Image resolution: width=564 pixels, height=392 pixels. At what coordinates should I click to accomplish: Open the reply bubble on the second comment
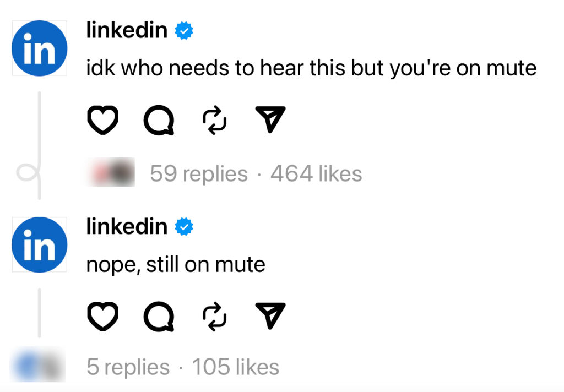click(159, 315)
